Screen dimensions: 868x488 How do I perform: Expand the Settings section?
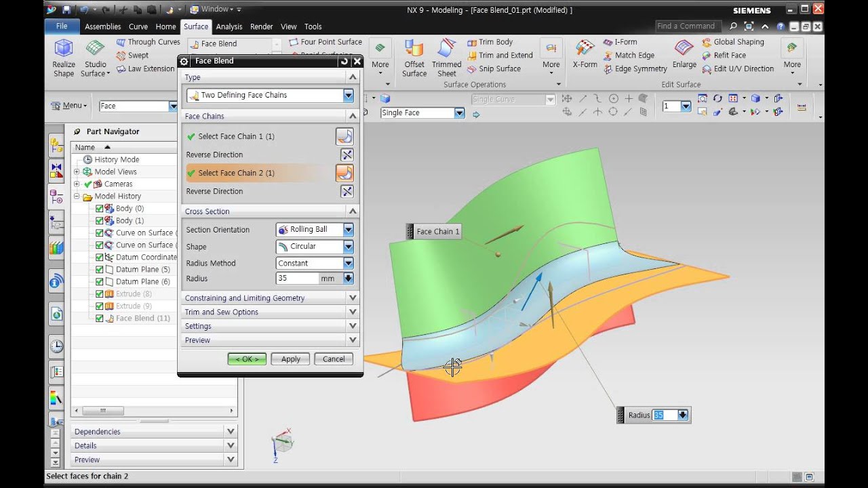[270, 326]
